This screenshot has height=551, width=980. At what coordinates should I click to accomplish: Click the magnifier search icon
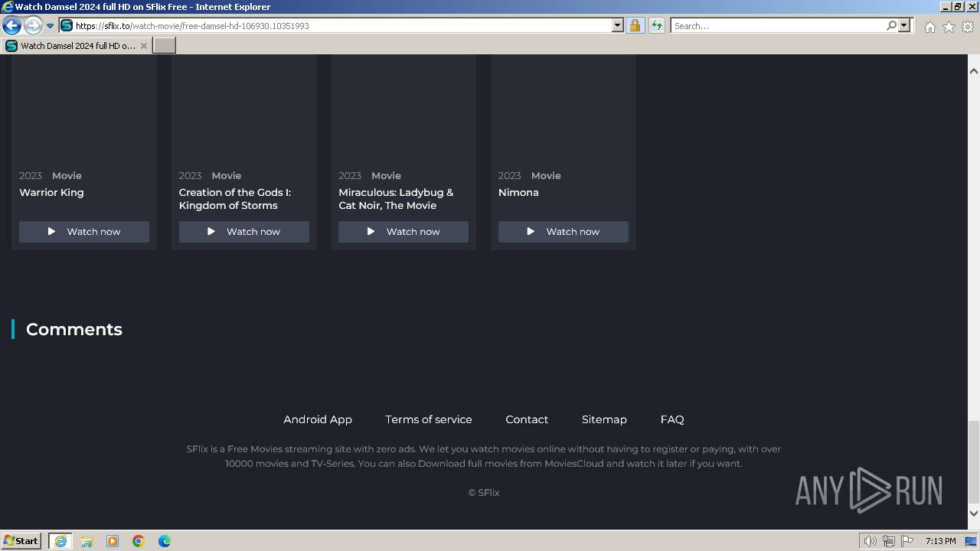click(x=891, y=25)
